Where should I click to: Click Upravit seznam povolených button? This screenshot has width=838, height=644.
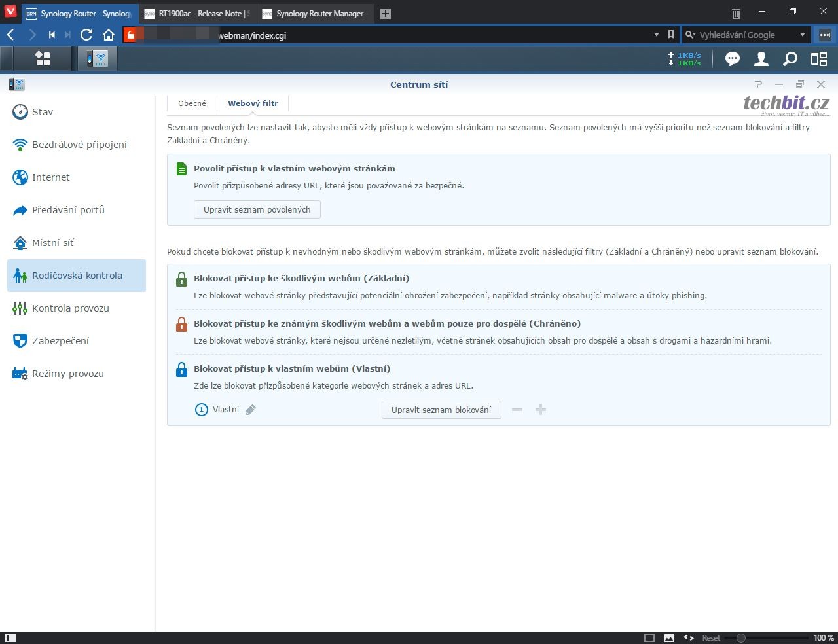257,209
